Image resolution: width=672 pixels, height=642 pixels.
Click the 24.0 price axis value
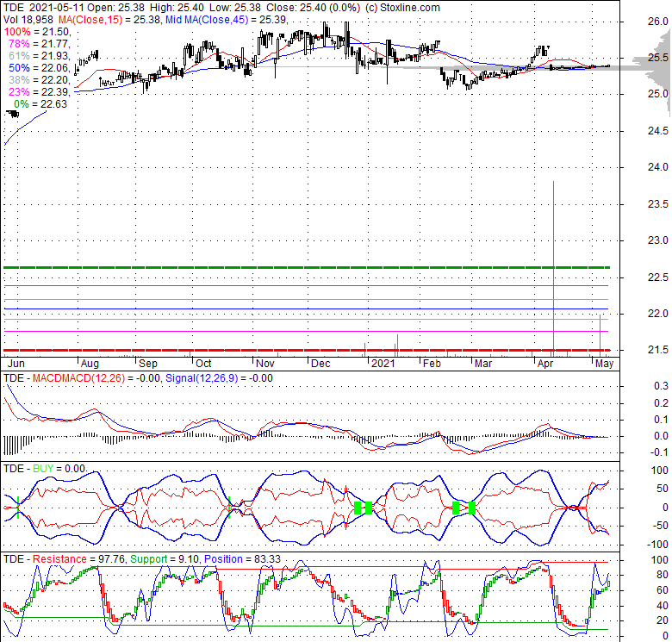tap(658, 167)
